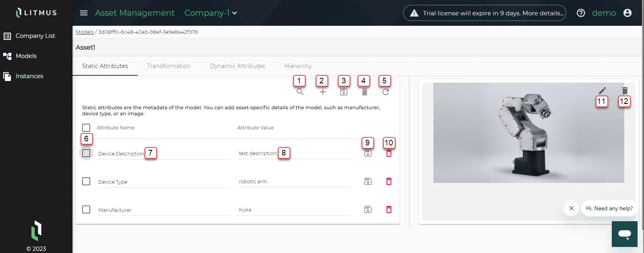
Task: Search static attributes with magnifier icon
Action: tap(300, 92)
